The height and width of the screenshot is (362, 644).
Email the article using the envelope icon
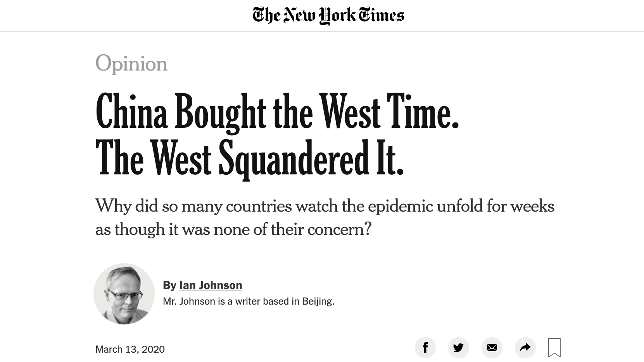click(492, 347)
